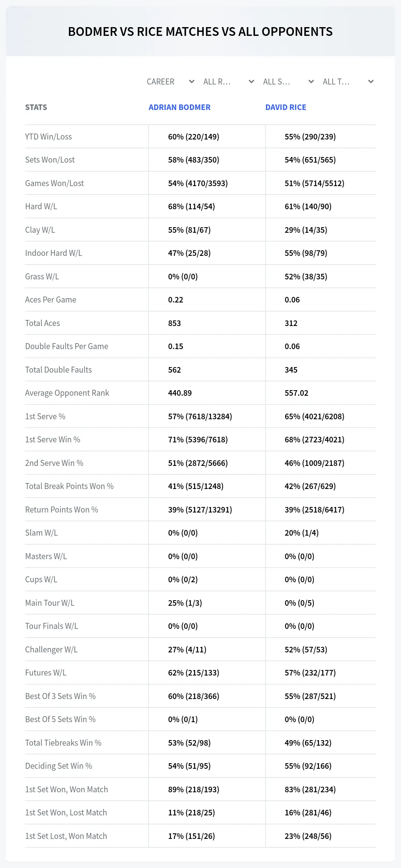Select the Challenger W/L row label
The image size is (401, 868).
[x=51, y=650]
